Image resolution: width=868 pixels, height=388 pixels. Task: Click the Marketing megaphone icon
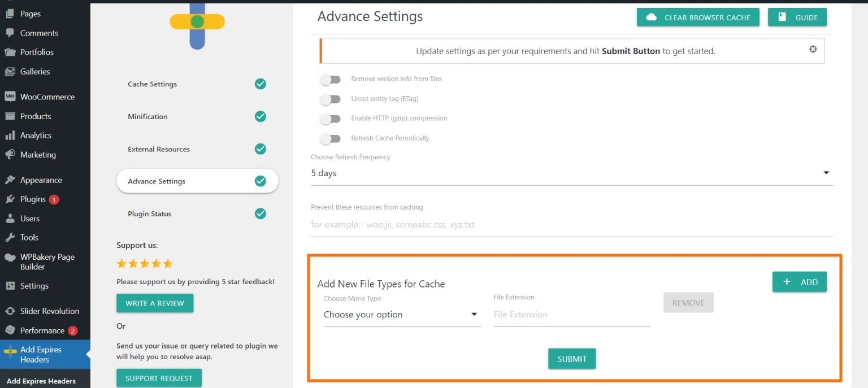(x=10, y=155)
